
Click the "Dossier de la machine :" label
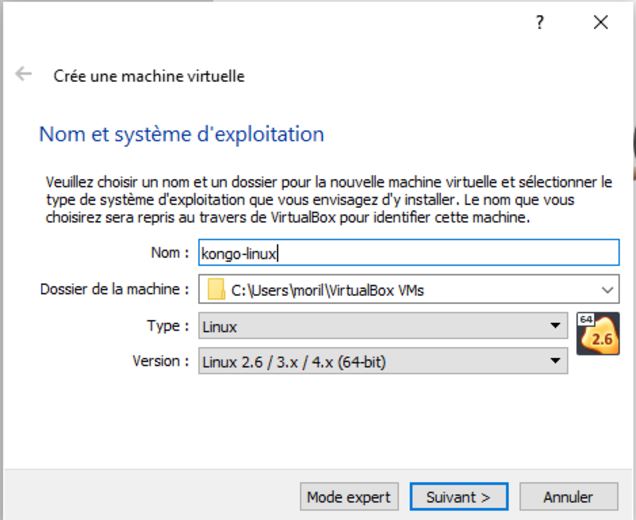point(114,290)
